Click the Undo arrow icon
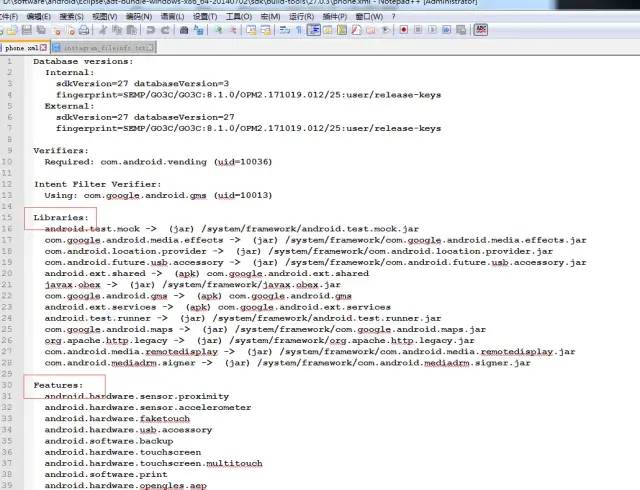Viewport: 640px width, 490px height. click(151, 30)
